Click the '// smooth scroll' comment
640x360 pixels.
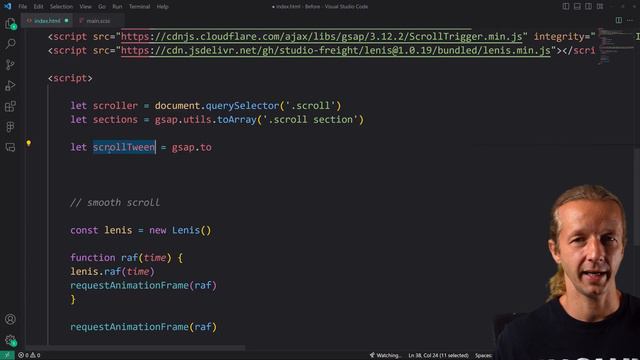pyautogui.click(x=115, y=202)
